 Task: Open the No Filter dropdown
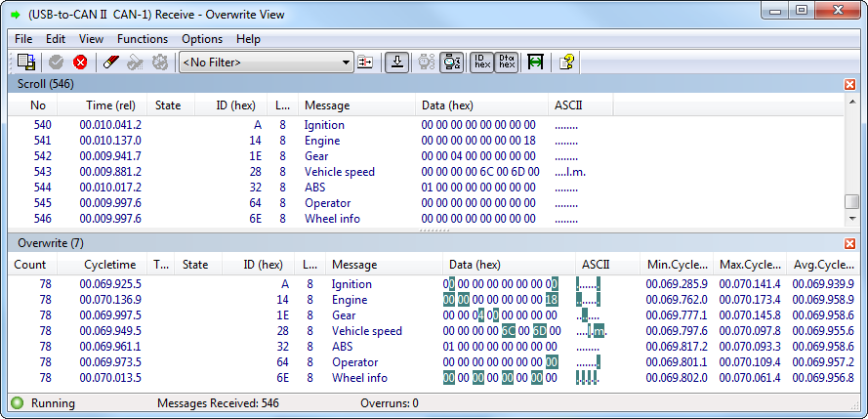pos(267,63)
